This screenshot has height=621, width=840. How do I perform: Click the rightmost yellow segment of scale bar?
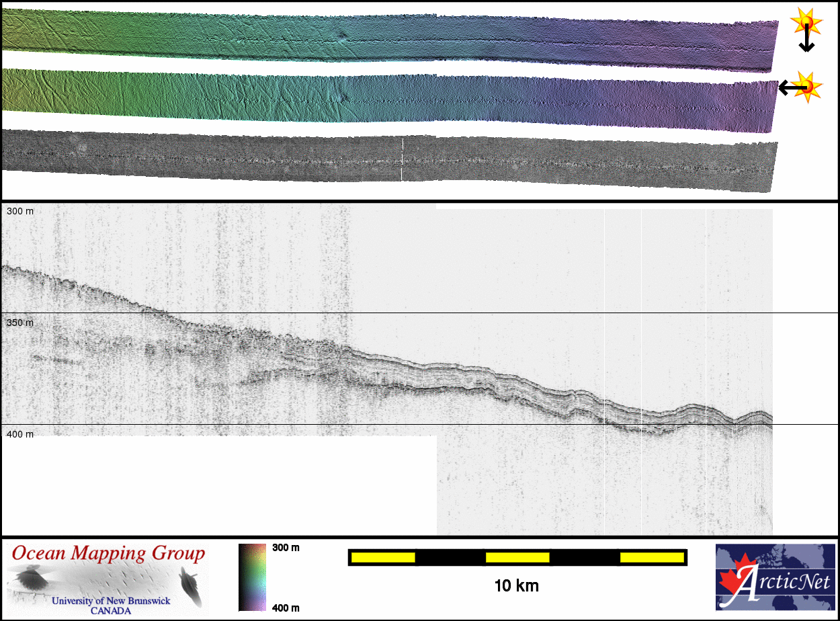point(651,557)
